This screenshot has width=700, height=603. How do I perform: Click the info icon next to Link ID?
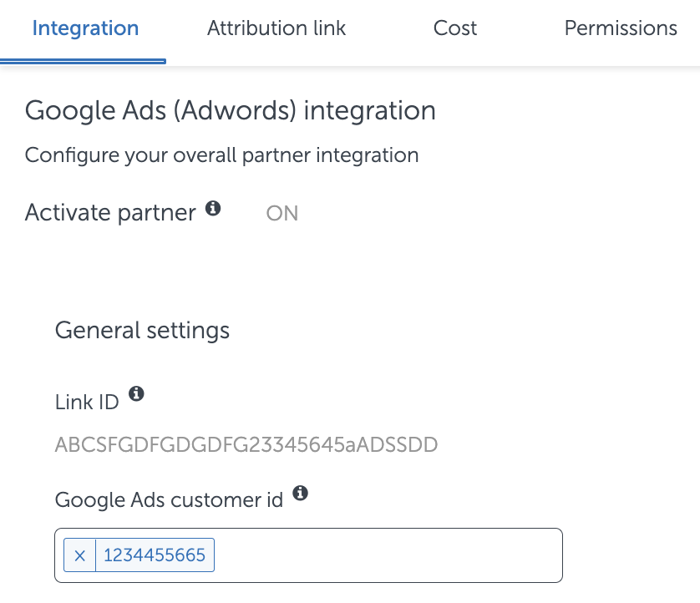click(x=136, y=393)
